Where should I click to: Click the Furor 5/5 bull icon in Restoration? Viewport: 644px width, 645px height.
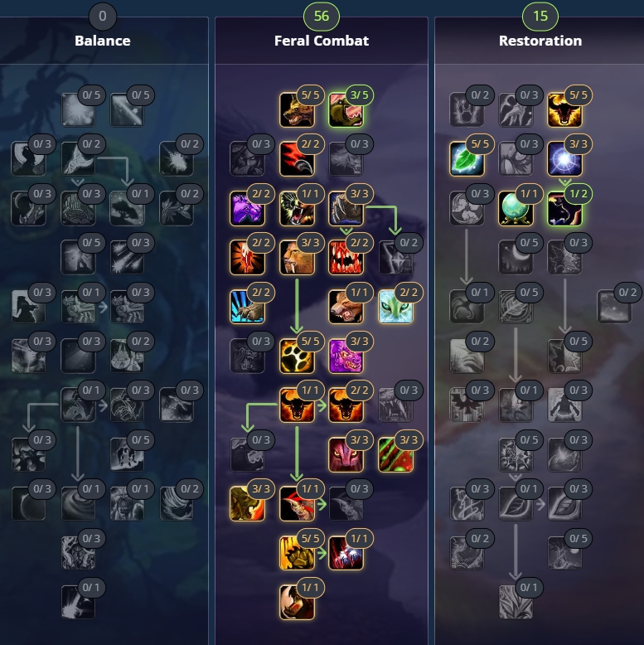click(564, 109)
